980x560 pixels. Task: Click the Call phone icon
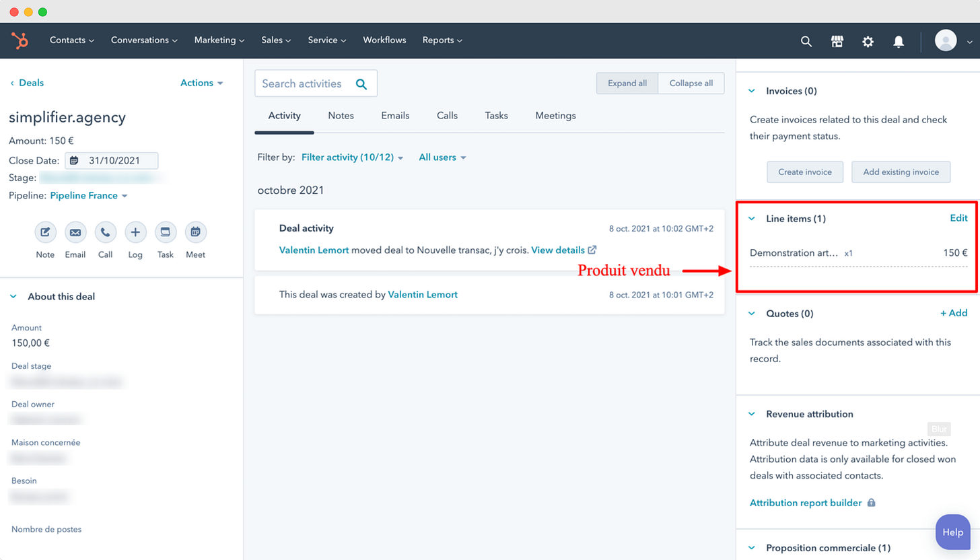tap(106, 232)
